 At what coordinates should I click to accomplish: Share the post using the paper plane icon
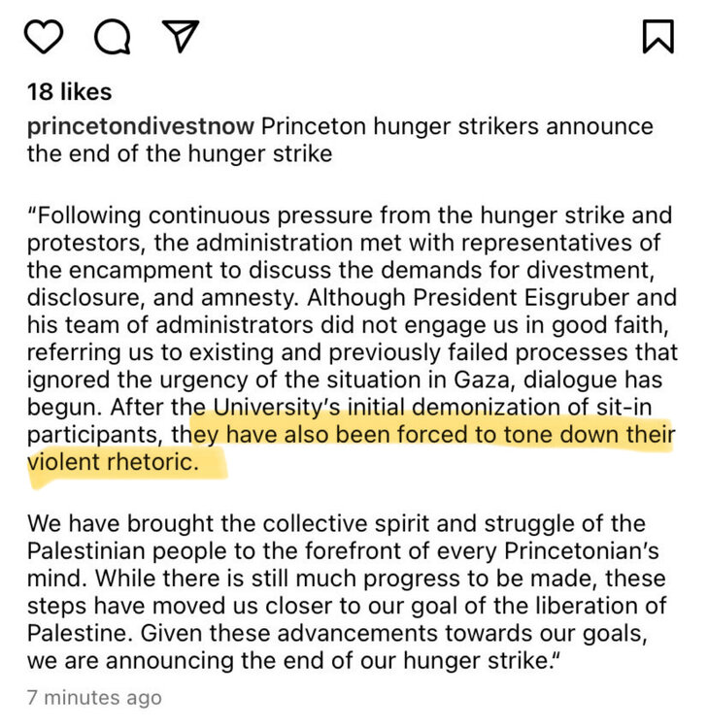(x=179, y=37)
